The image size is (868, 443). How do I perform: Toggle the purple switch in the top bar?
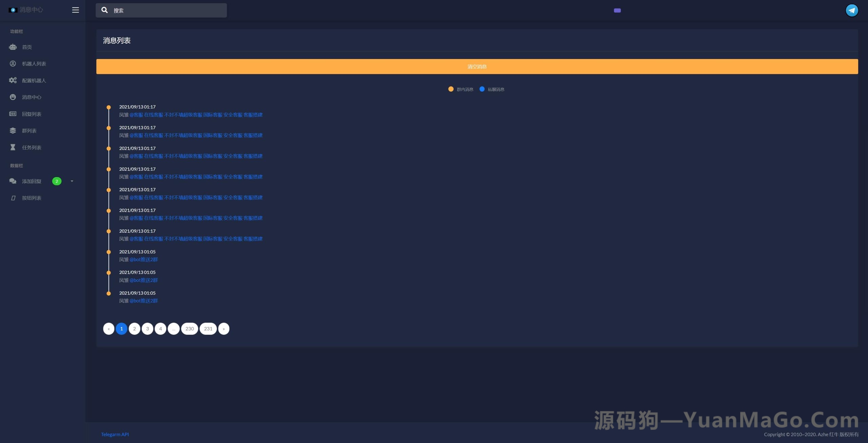[618, 11]
